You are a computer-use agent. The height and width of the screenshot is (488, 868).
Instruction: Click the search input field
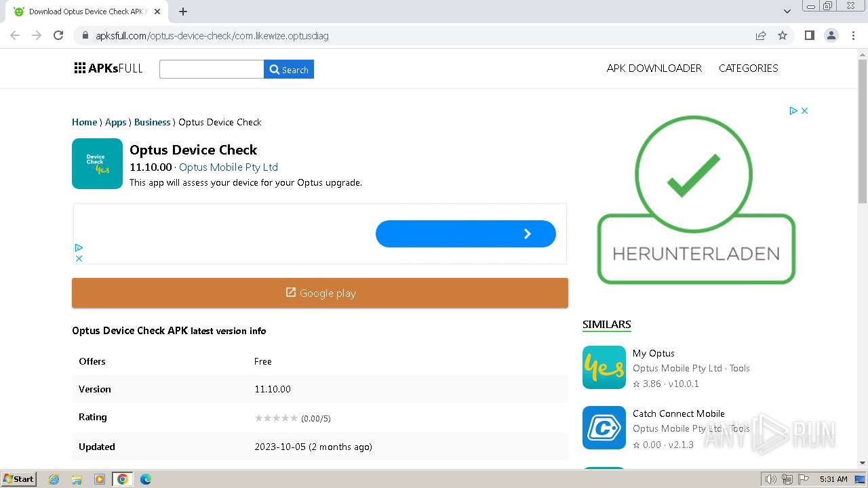pyautogui.click(x=212, y=69)
